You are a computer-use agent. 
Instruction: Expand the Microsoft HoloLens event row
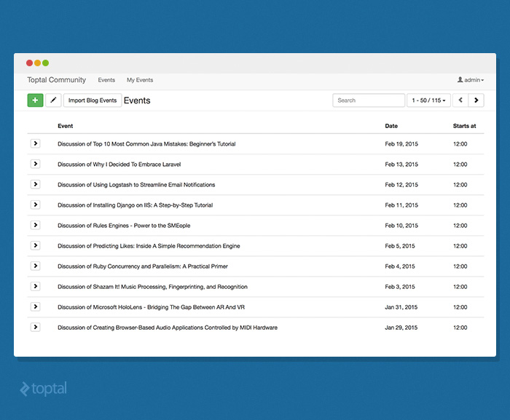point(35,306)
